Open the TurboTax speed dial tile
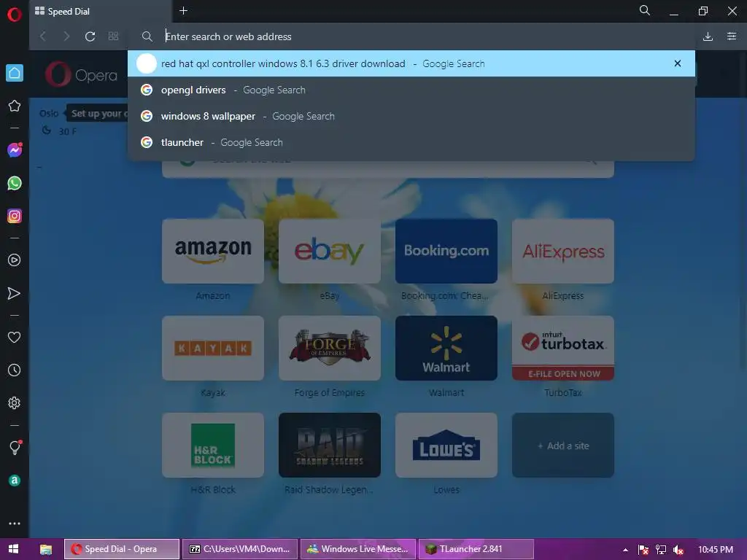The width and height of the screenshot is (747, 560). click(563, 348)
